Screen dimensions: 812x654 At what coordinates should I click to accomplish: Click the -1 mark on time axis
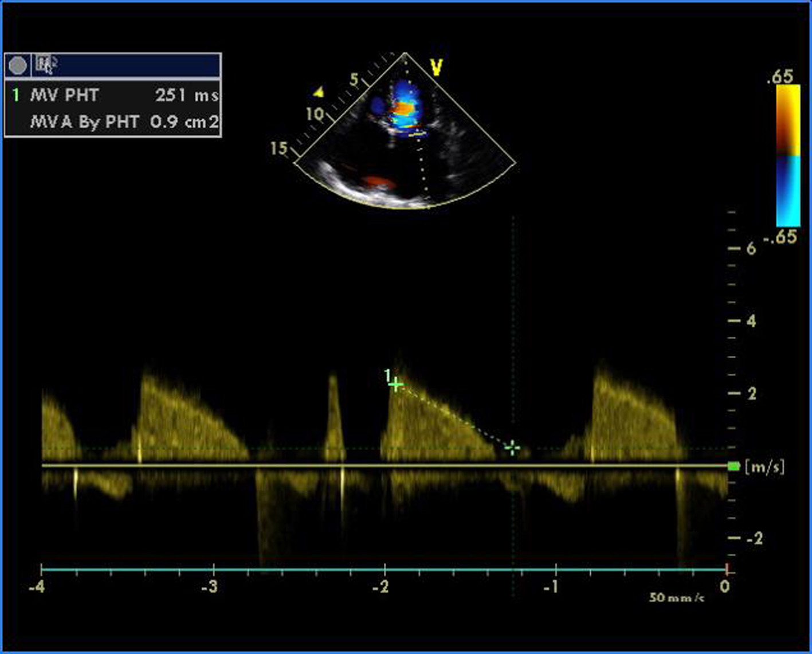551,587
